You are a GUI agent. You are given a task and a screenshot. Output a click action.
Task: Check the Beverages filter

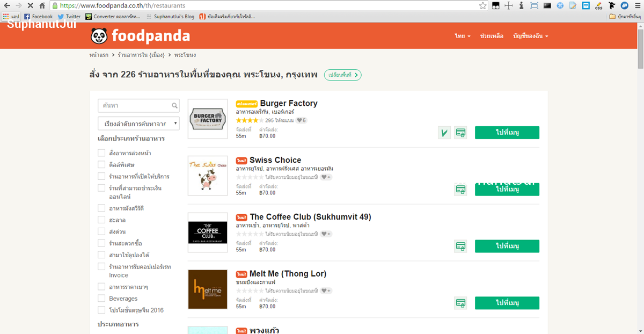tap(101, 298)
